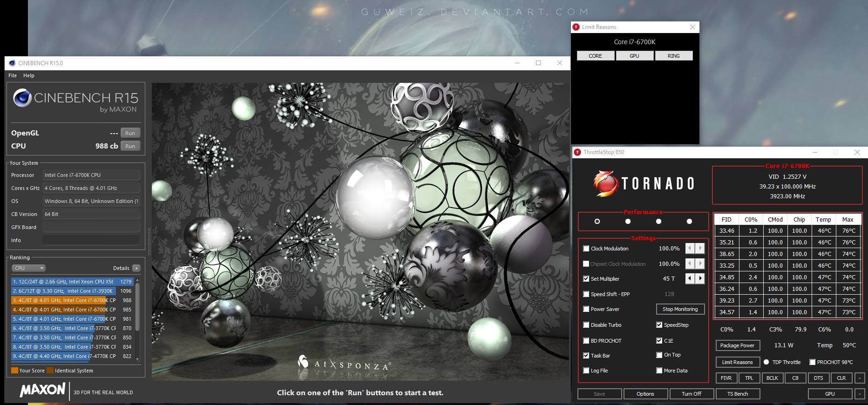
Task: Click the Cinebench title bar app icon
Action: point(12,63)
